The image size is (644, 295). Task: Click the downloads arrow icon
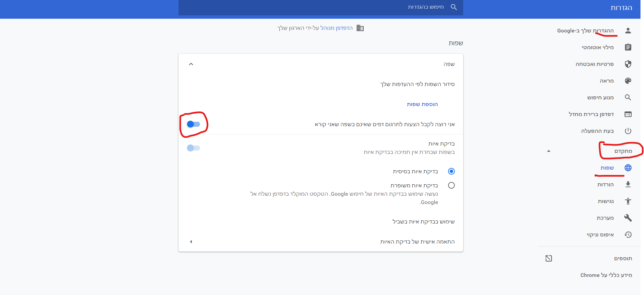[x=628, y=185]
